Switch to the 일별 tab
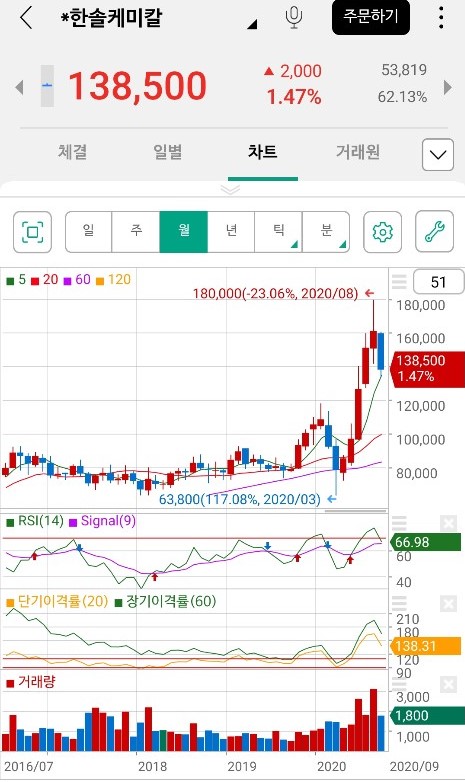Screen dimensions: 465x782 [x=168, y=152]
